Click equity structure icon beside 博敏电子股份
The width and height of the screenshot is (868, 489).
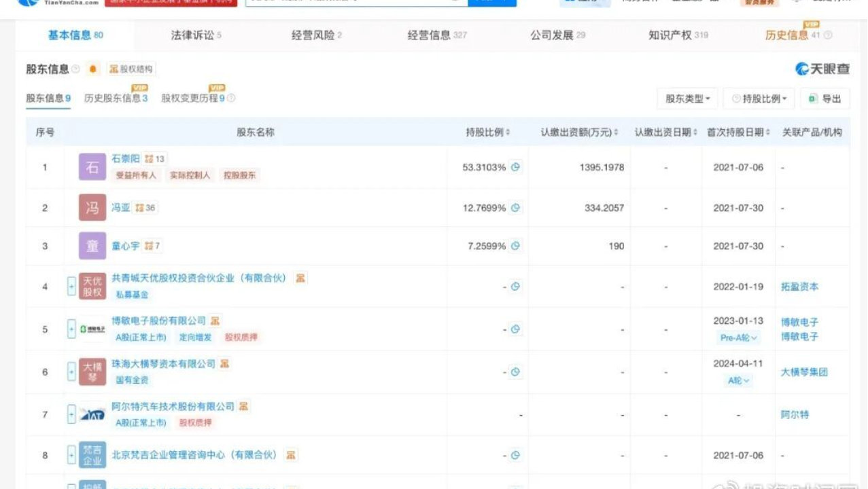coord(215,321)
